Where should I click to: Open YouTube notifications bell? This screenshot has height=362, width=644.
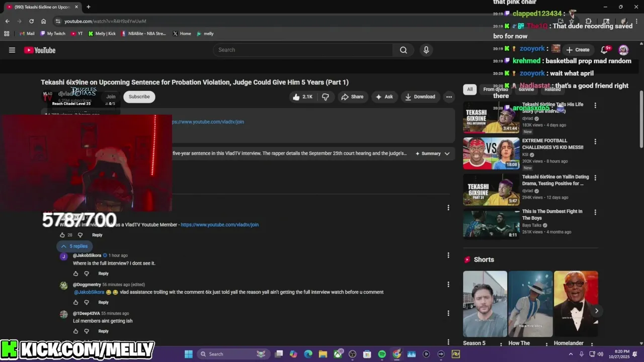coord(605,49)
